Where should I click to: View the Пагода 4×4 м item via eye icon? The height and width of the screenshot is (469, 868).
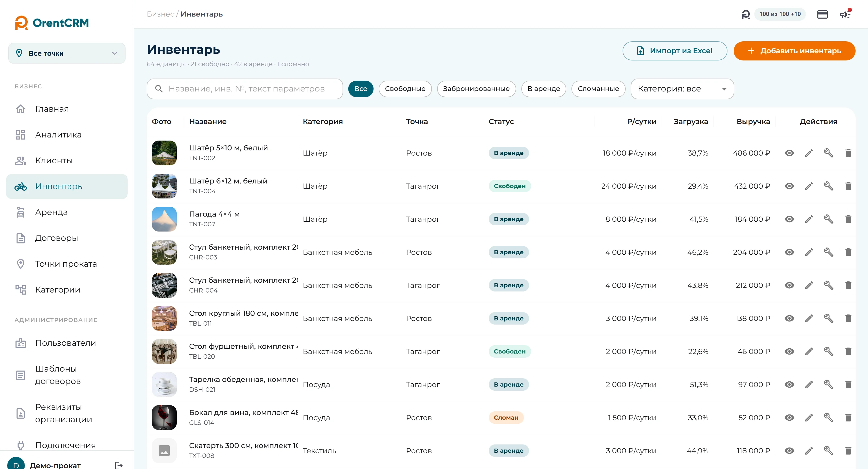789,219
